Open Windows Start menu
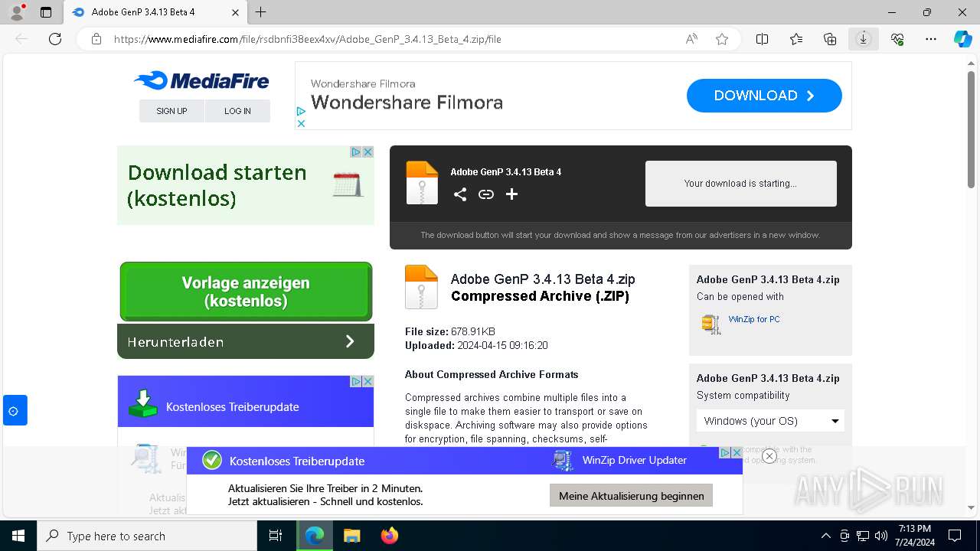The height and width of the screenshot is (551, 980). (x=18, y=536)
